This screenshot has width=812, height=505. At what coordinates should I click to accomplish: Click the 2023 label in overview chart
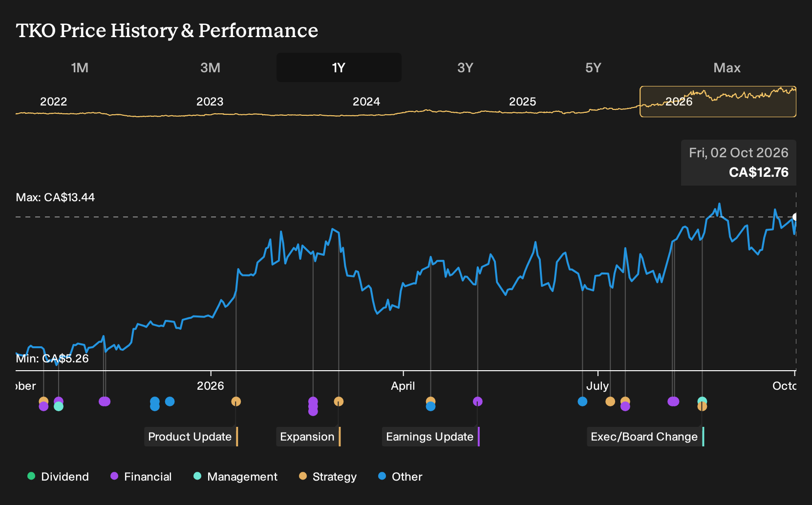(210, 102)
